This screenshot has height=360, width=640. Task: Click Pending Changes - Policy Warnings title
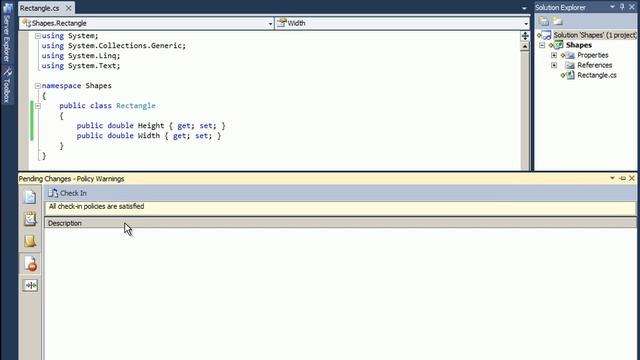coord(71,179)
